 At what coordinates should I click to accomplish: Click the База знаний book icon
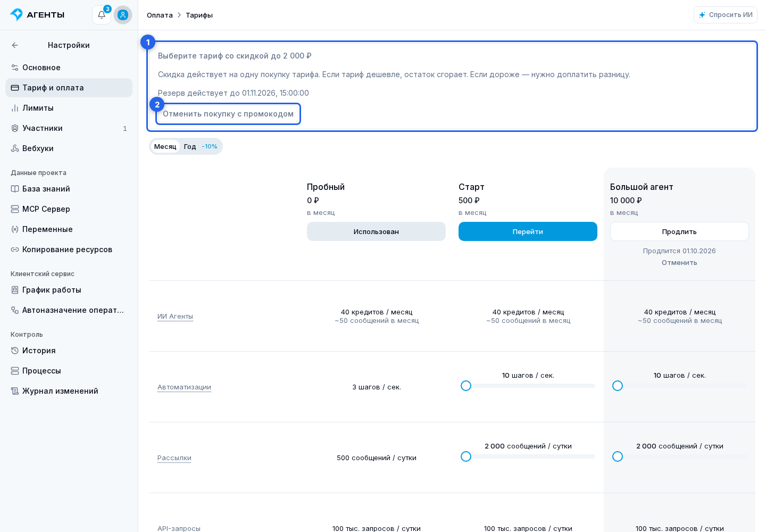(15, 189)
